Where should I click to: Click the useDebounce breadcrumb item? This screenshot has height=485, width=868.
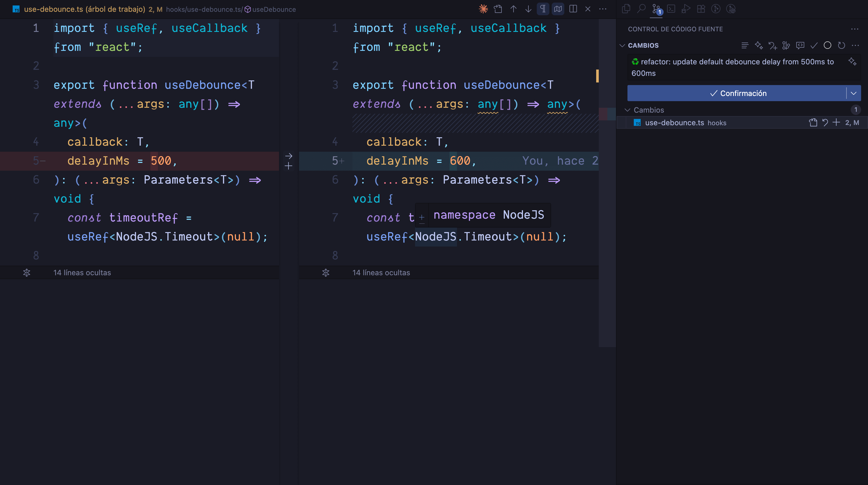[274, 9]
